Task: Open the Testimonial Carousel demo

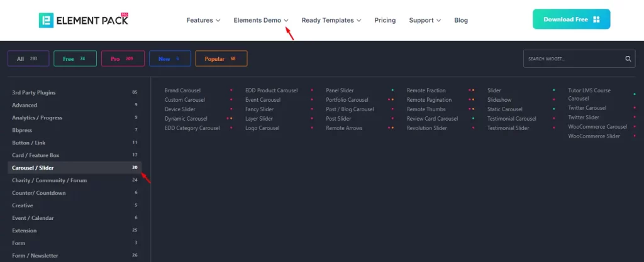Action: 512,119
